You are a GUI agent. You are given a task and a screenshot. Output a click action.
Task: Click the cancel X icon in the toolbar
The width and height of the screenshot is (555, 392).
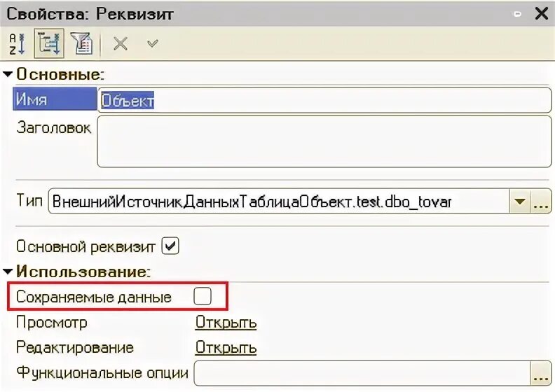point(121,44)
